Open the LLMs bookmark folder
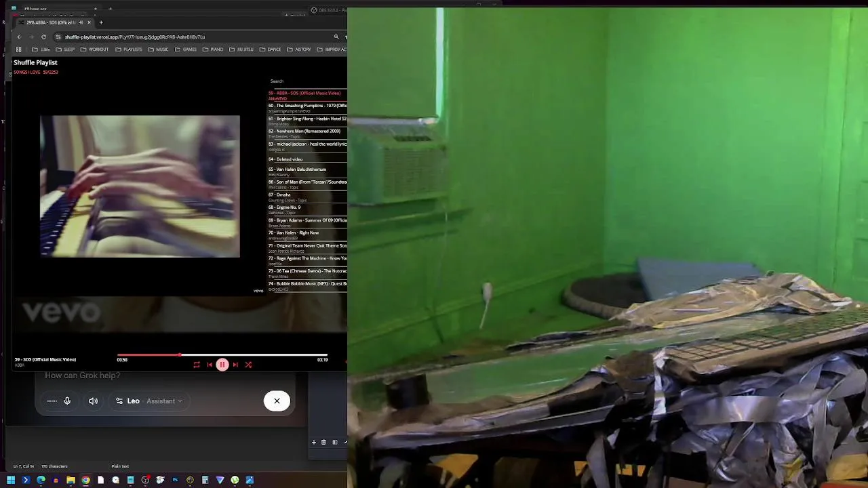868x488 pixels. (x=41, y=49)
